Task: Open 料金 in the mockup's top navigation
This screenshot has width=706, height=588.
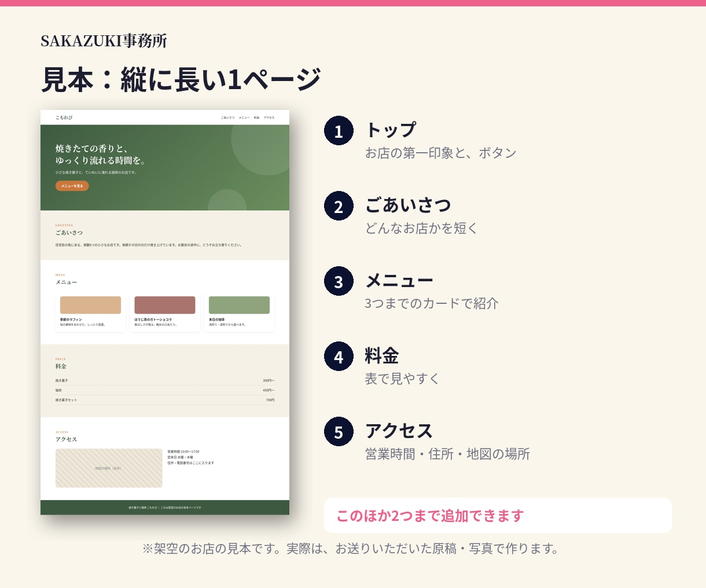Action: 256,117
